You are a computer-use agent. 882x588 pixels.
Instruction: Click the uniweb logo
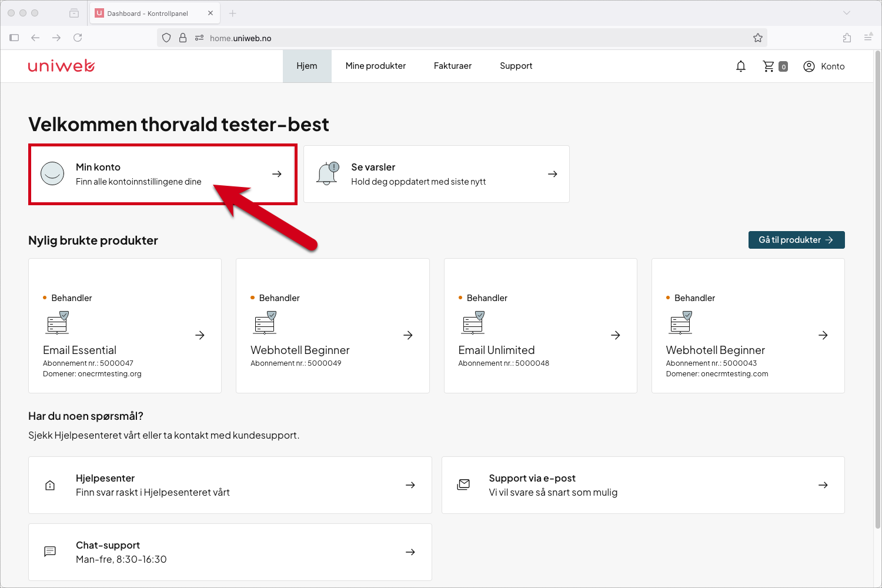pos(61,65)
